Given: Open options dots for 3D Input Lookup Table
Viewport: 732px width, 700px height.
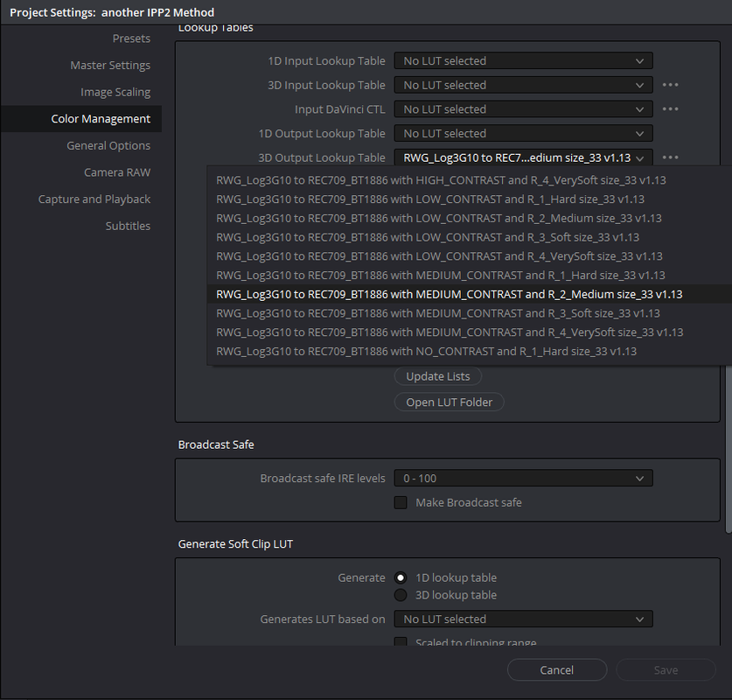Looking at the screenshot, I should [x=671, y=85].
